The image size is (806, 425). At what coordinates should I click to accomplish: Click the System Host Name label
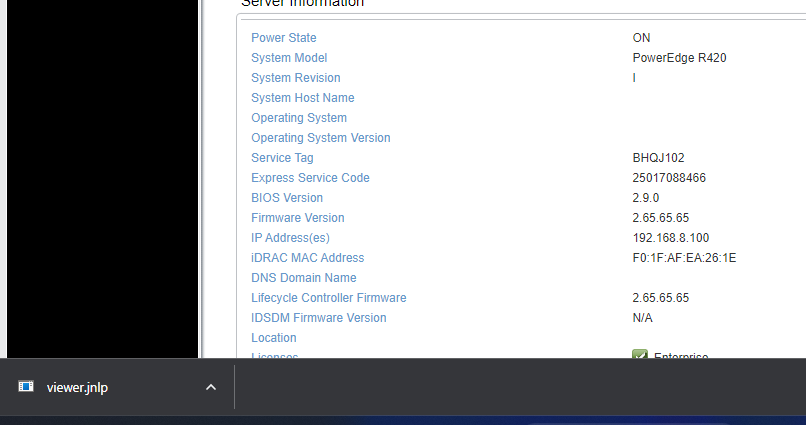303,98
